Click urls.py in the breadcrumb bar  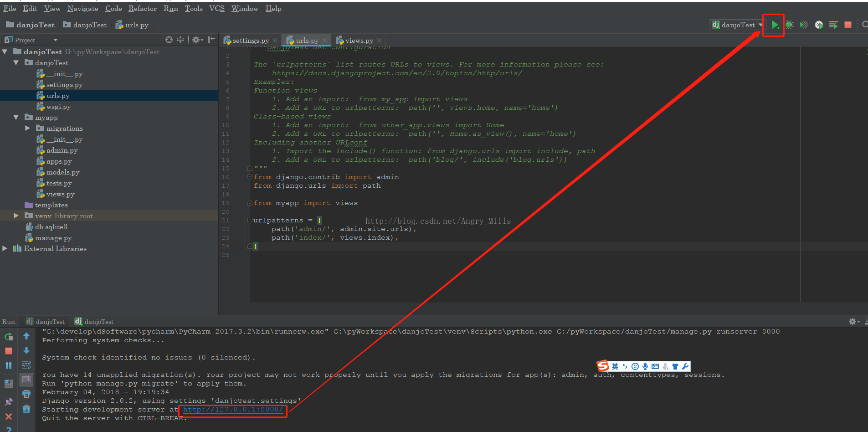132,25
